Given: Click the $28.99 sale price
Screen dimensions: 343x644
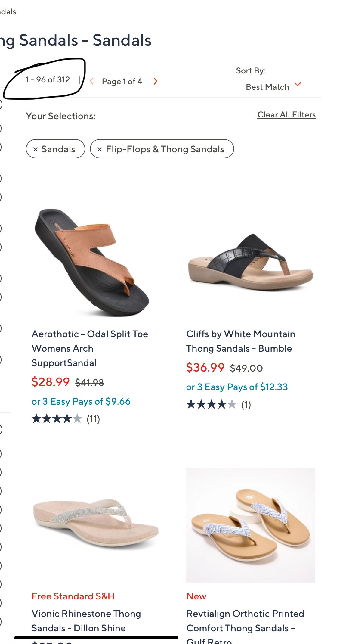Looking at the screenshot, I should [x=51, y=382].
